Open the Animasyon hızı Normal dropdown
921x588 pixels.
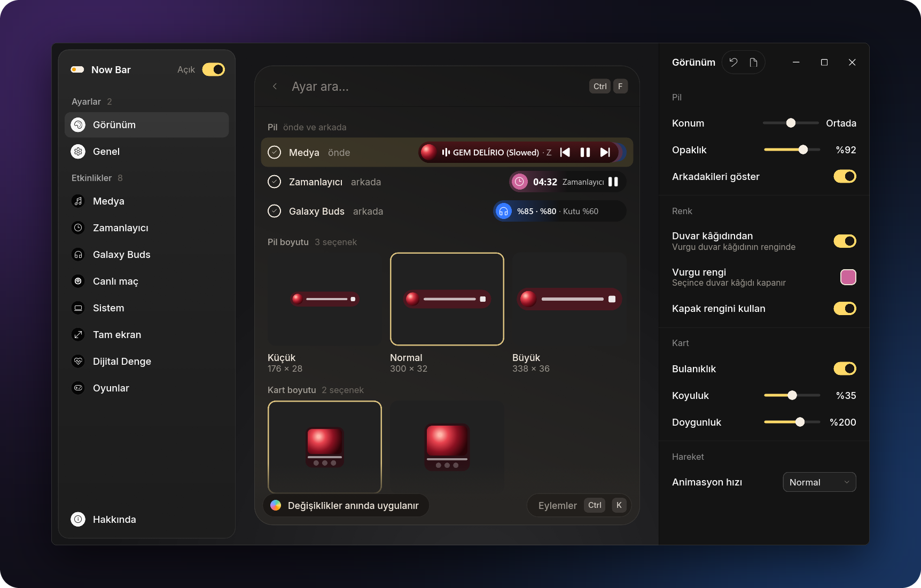[819, 482]
